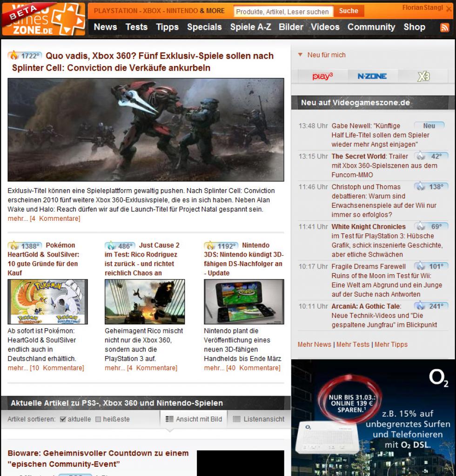Viewport: 456px width, 476px height.
Task: Open the Quo vadis, Xbox 360 headline
Action: pyautogui.click(x=143, y=62)
